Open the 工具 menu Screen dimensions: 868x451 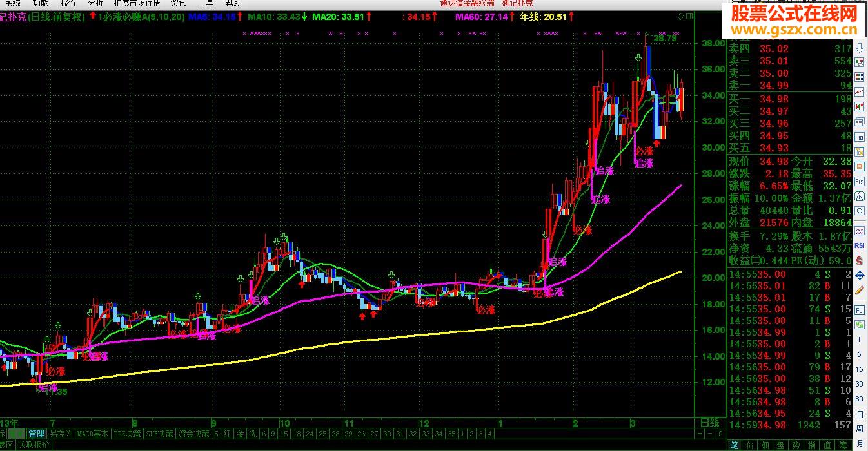(x=206, y=3)
